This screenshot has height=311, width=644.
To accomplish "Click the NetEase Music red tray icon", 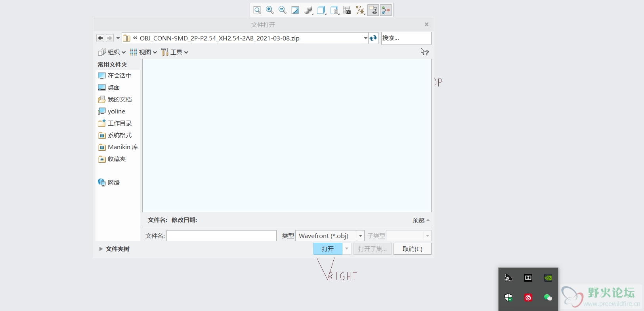I will click(x=528, y=298).
